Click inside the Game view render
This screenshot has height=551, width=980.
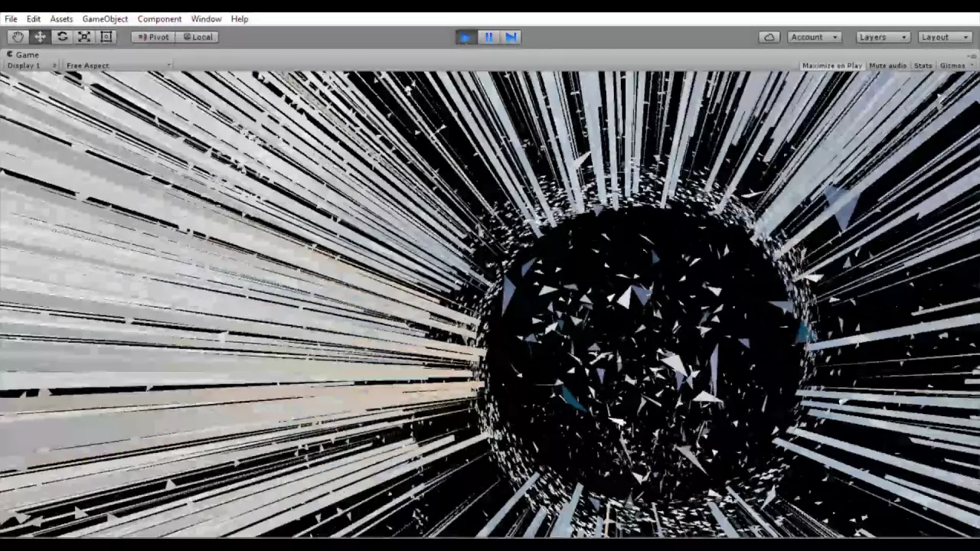(490, 304)
